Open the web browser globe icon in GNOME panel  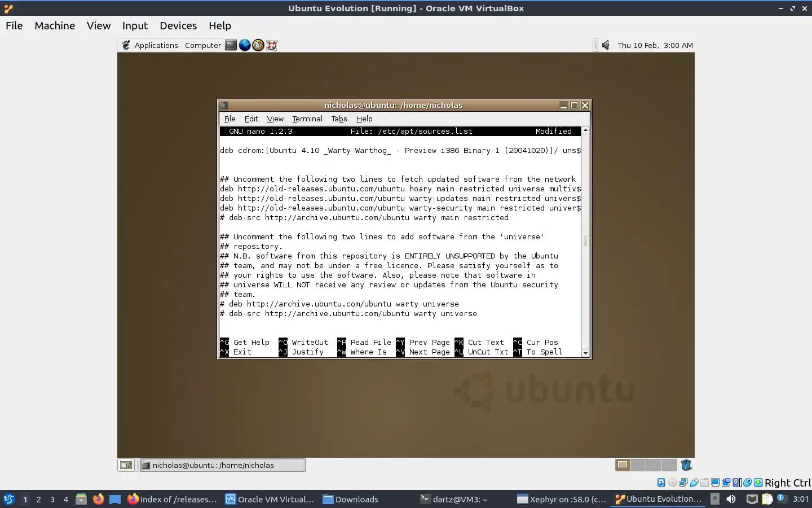pyautogui.click(x=245, y=45)
